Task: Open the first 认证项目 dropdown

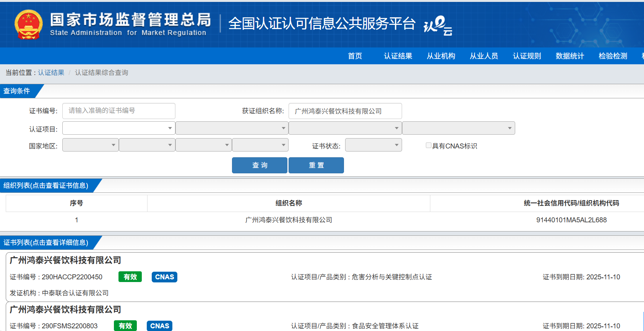Action: [118, 128]
